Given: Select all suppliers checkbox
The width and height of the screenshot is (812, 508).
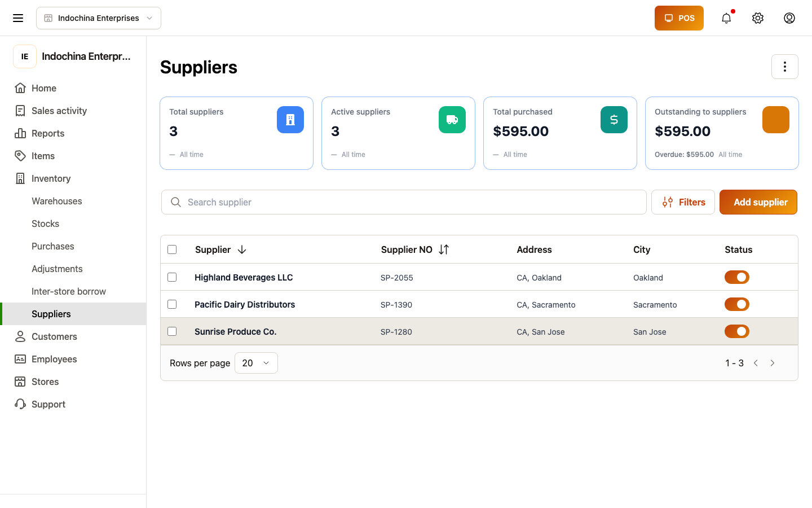Looking at the screenshot, I should tap(172, 249).
